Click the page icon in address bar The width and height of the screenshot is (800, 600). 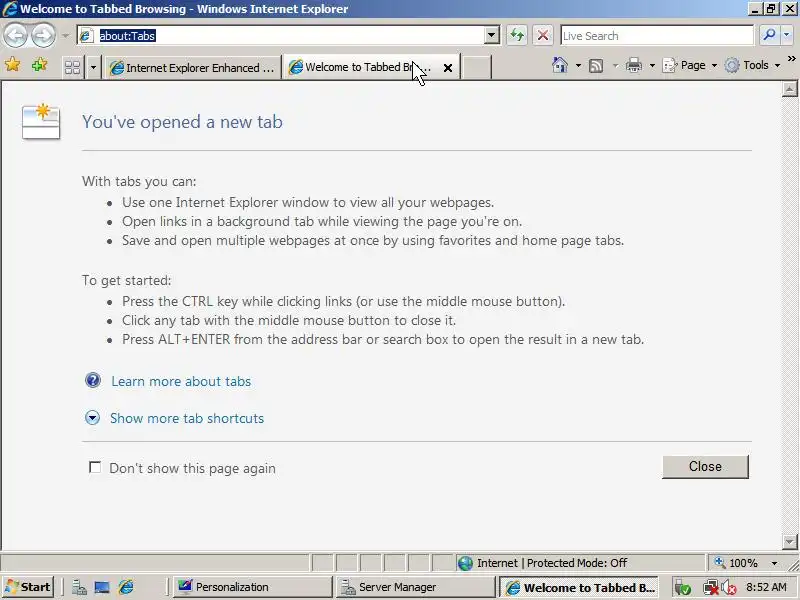click(86, 36)
